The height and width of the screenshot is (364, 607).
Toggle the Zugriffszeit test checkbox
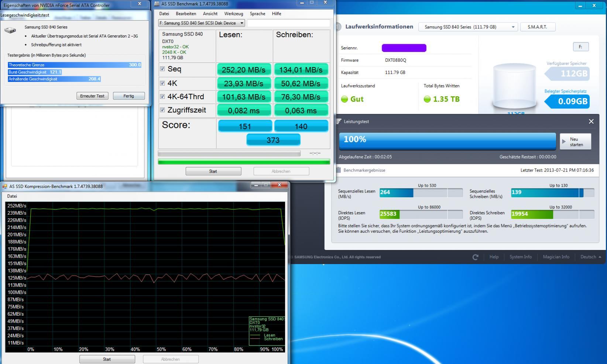[162, 110]
